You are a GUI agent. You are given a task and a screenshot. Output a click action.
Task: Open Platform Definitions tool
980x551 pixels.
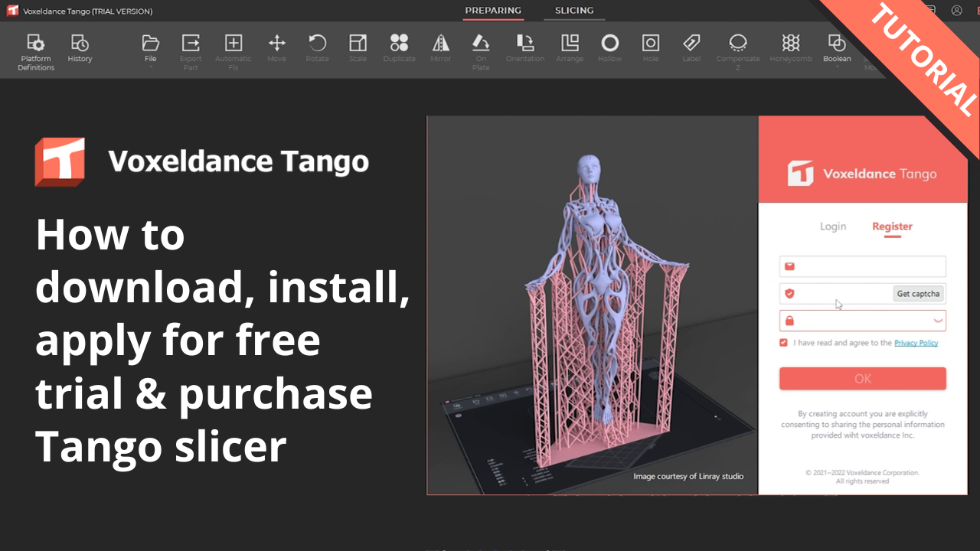pos(36,52)
